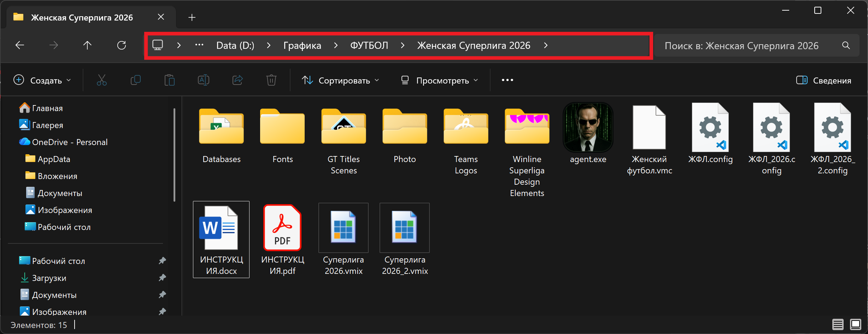Select the Photo folder
This screenshot has height=334, width=868.
tap(405, 136)
